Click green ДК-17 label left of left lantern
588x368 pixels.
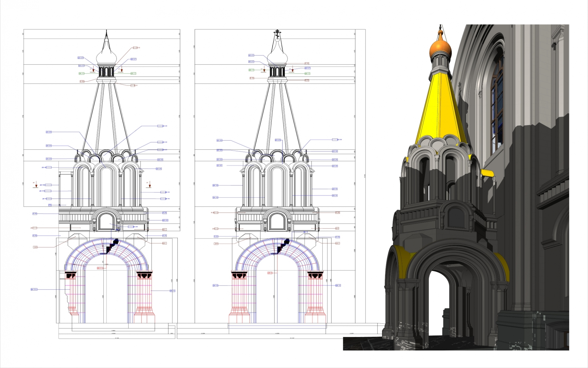81,73
